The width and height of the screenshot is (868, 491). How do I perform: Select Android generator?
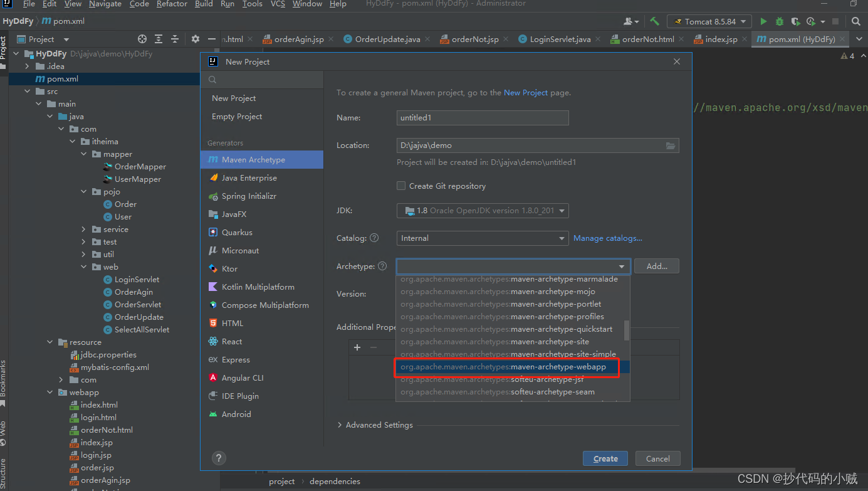tap(262, 414)
